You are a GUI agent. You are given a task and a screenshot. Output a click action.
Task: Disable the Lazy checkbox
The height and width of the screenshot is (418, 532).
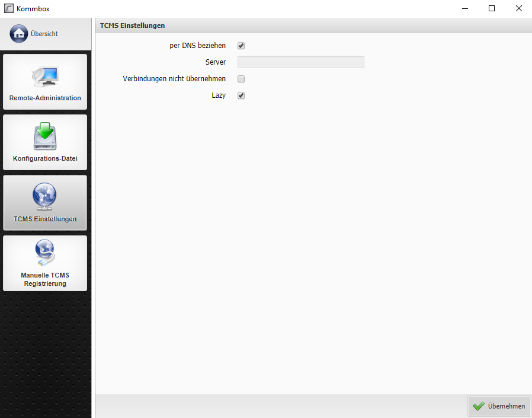point(241,95)
